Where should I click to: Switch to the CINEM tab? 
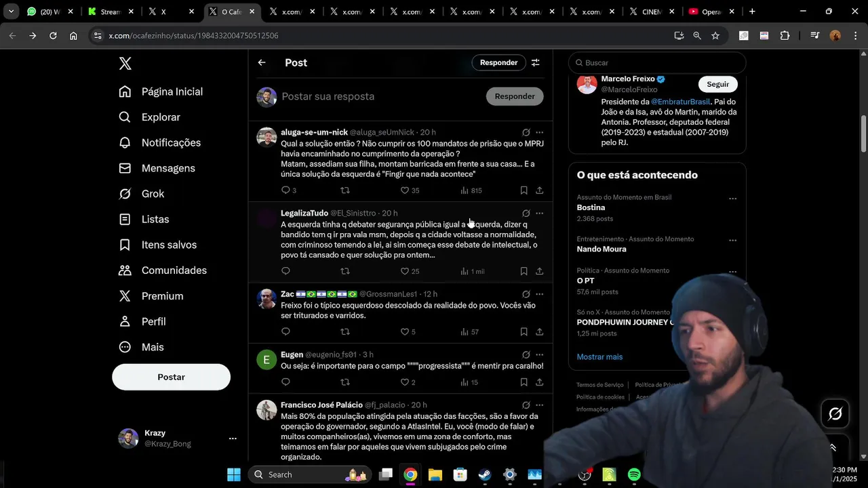(652, 12)
